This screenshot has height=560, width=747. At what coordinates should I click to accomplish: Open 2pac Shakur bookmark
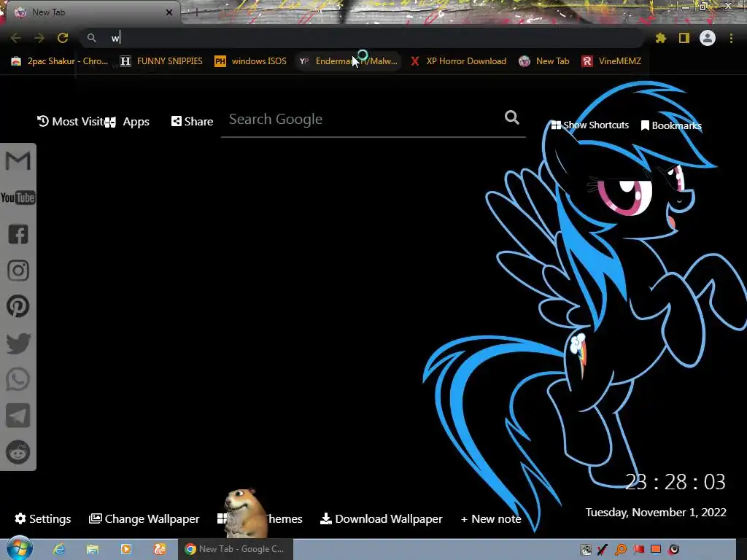pos(60,61)
